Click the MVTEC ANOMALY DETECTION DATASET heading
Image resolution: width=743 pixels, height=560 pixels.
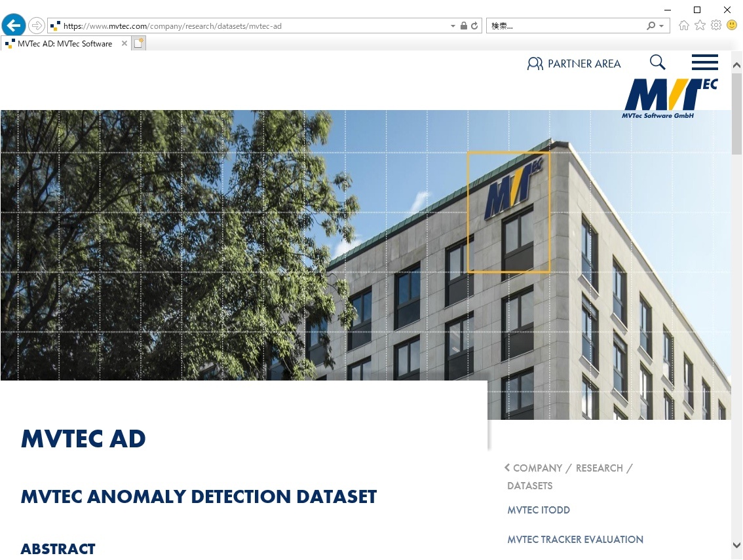click(x=199, y=496)
